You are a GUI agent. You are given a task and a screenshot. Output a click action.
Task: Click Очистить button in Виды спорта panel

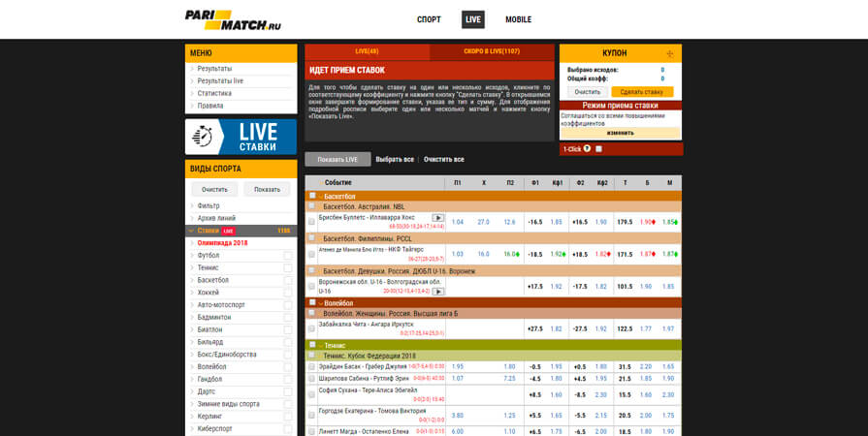(214, 189)
